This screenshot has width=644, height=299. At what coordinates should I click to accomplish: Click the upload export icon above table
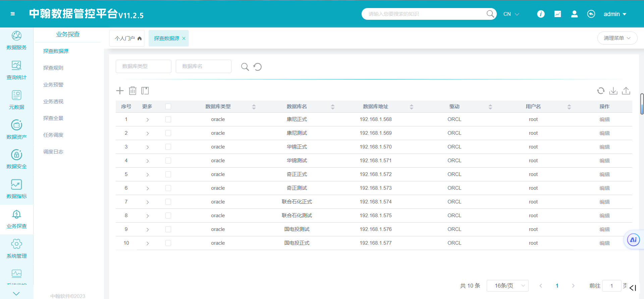pyautogui.click(x=626, y=91)
